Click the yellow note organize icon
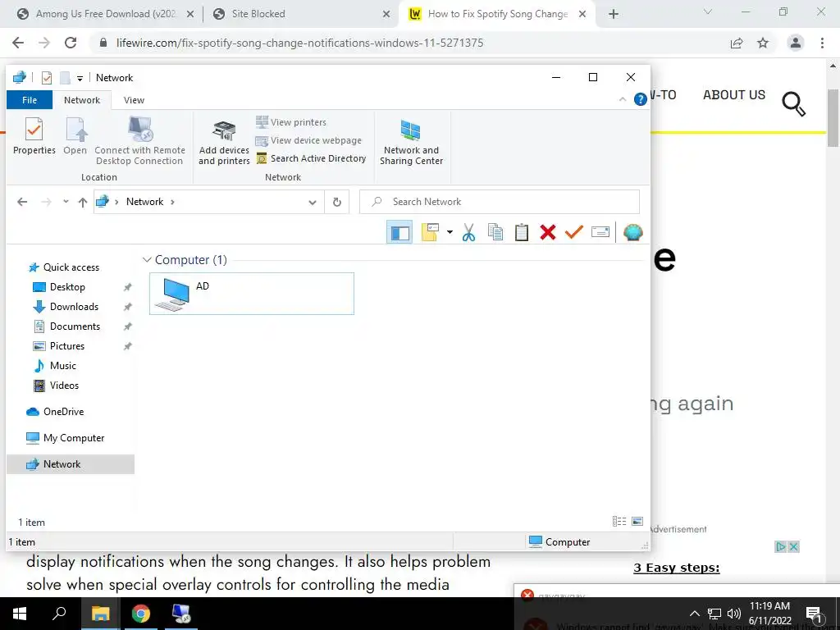The height and width of the screenshot is (630, 840). (430, 232)
